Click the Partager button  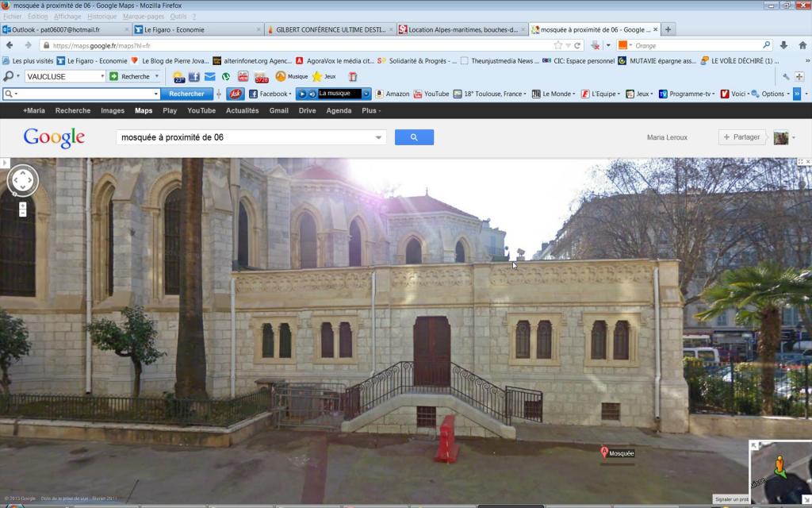point(741,137)
